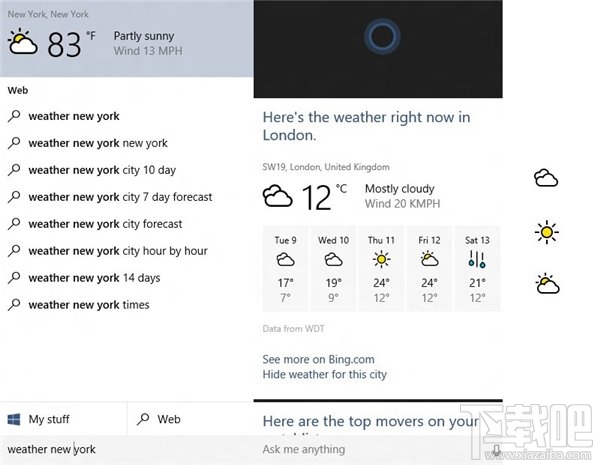Click the Windows logo beside My stuff
Screen dimensions: 600x465
pyautogui.click(x=14, y=419)
